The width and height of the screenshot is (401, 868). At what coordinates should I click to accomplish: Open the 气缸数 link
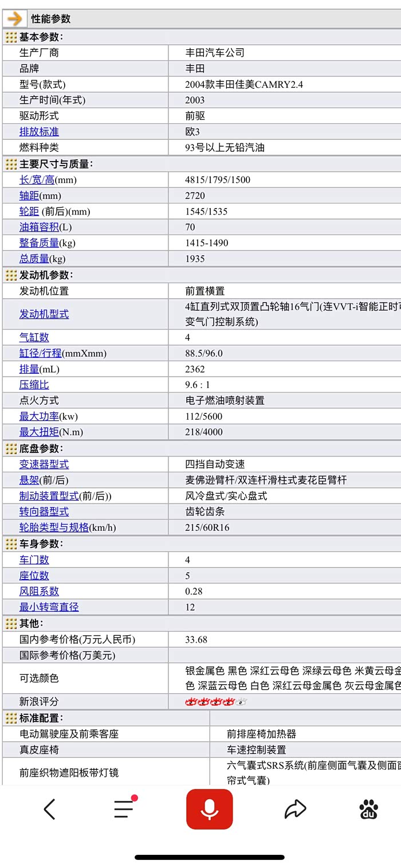[x=34, y=338]
